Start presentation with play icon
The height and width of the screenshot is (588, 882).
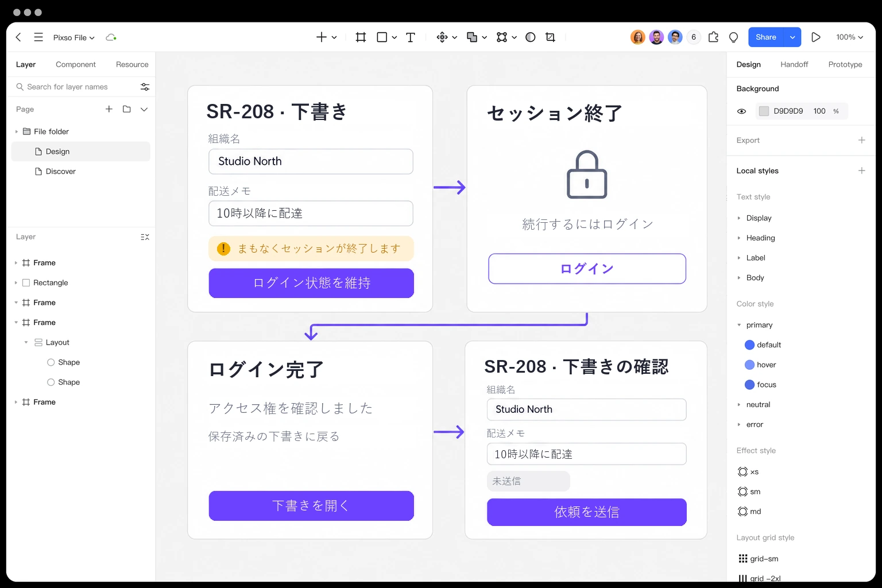click(815, 37)
